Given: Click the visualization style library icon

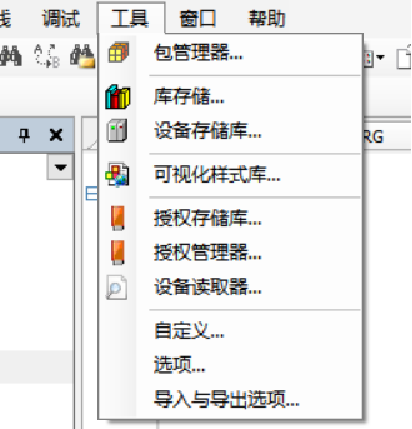Looking at the screenshot, I should (x=117, y=174).
